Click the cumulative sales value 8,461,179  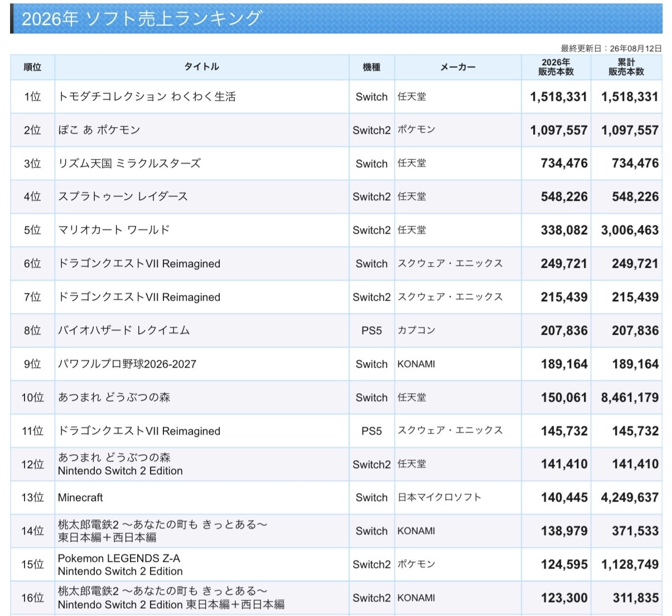[630, 397]
